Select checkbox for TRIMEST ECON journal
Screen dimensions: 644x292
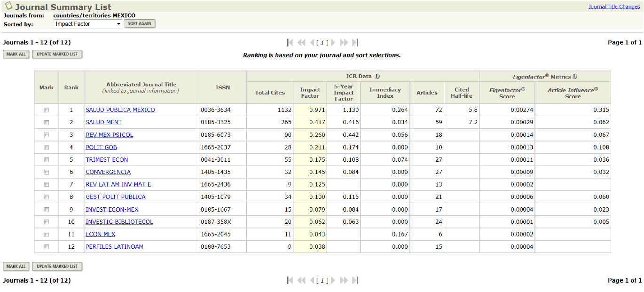tap(47, 160)
